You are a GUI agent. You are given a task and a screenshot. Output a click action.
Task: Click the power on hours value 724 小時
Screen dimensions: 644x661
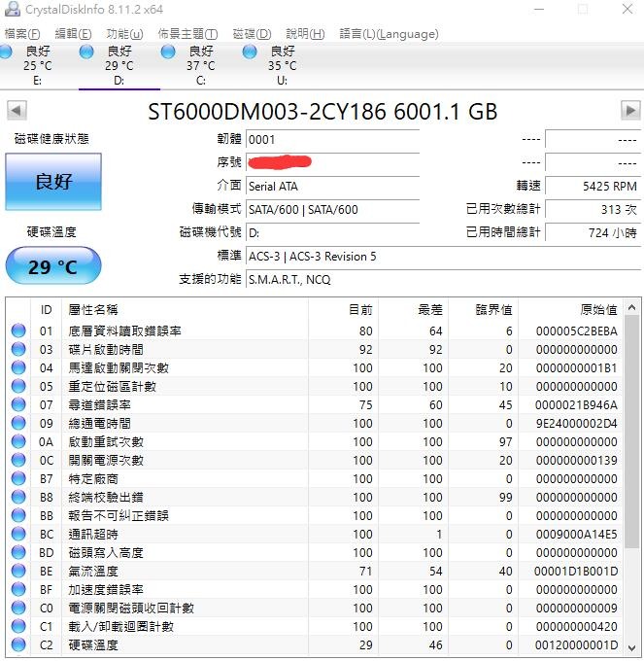(593, 232)
